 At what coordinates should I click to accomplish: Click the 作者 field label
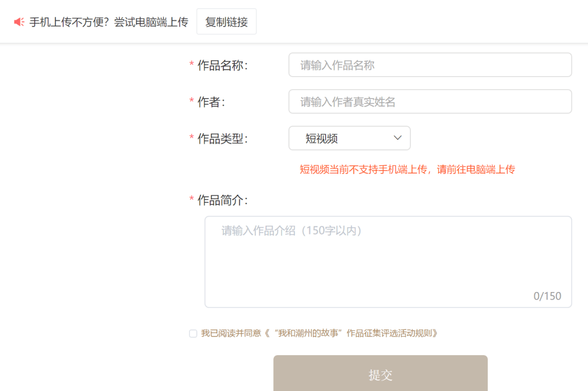pyautogui.click(x=211, y=102)
